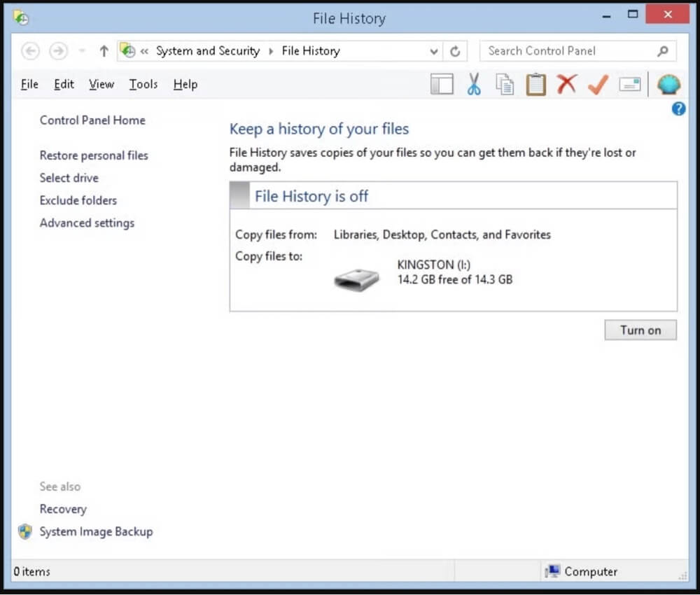Screen dimensions: 700x595
Task: Select the Copy icon in the toolbar
Action: pos(505,84)
